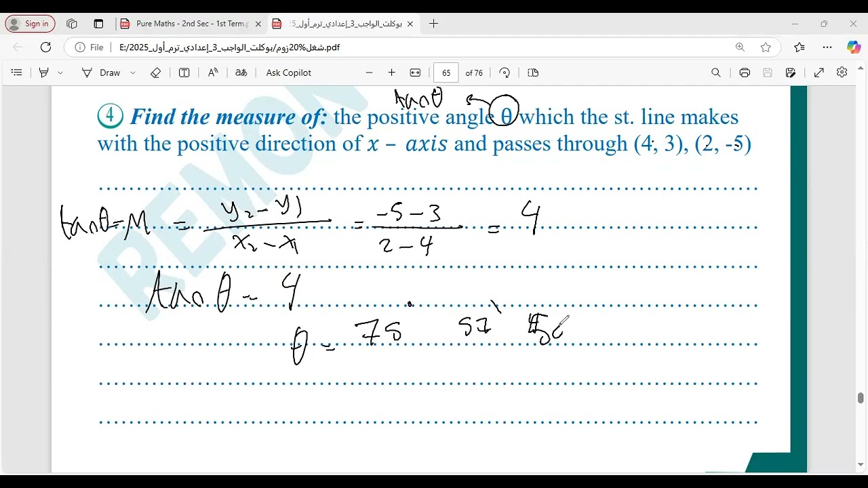Open Copilot sidebar
868x488 pixels.
[x=854, y=47]
